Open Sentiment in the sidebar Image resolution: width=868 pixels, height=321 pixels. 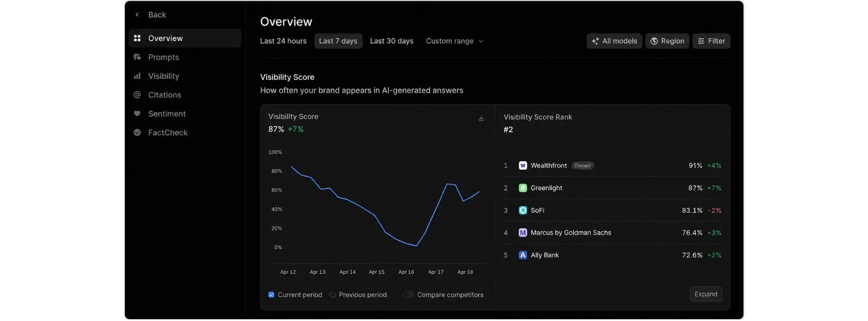(185, 114)
